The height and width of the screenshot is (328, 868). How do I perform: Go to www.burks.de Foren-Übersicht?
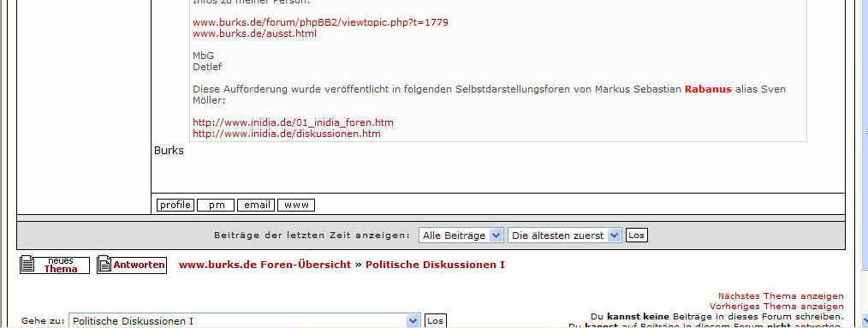coord(265,265)
